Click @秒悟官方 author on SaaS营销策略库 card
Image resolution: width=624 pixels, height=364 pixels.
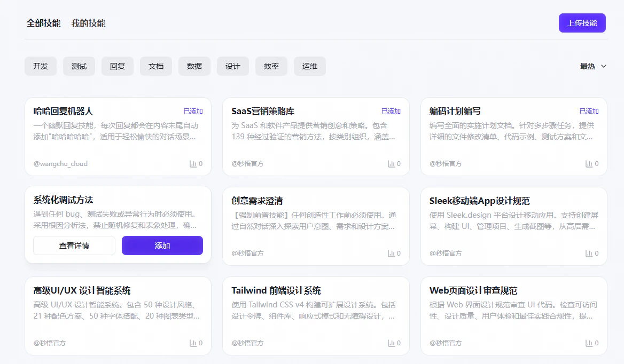coord(247,164)
